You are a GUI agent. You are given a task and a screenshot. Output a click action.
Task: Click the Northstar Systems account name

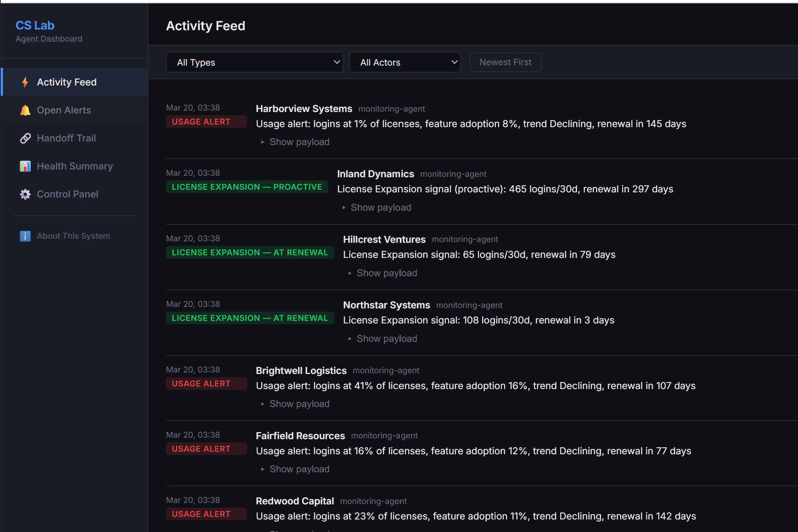click(x=386, y=305)
